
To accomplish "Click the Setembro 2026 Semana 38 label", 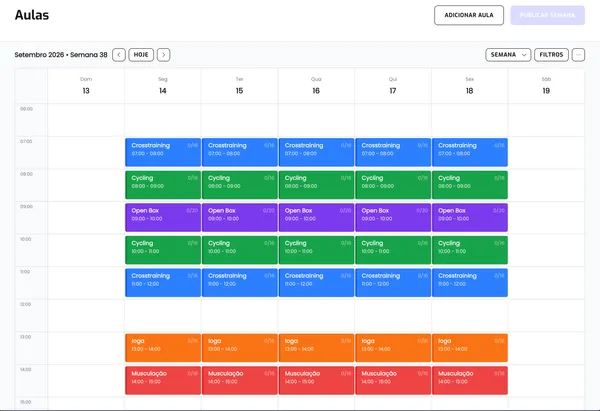I will pyautogui.click(x=61, y=55).
